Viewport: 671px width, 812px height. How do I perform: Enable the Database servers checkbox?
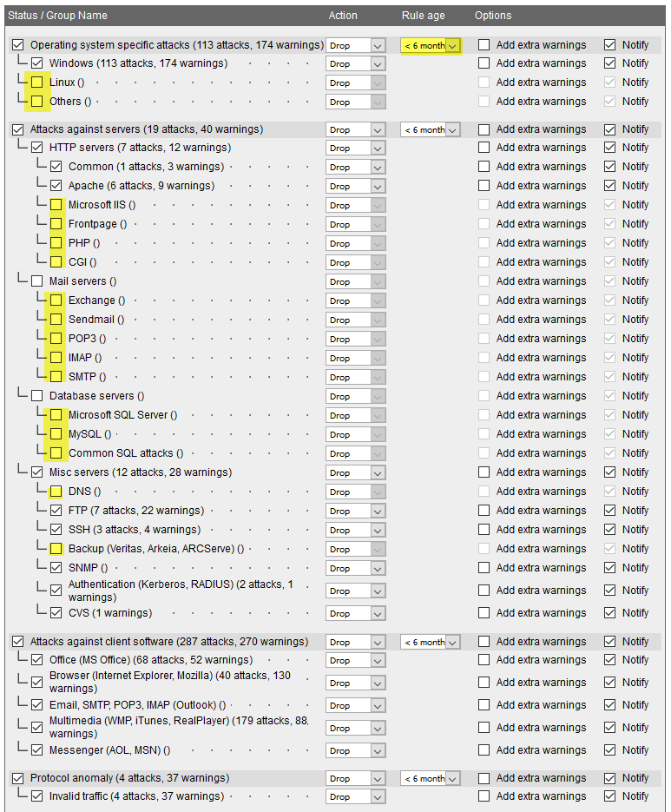[36, 396]
